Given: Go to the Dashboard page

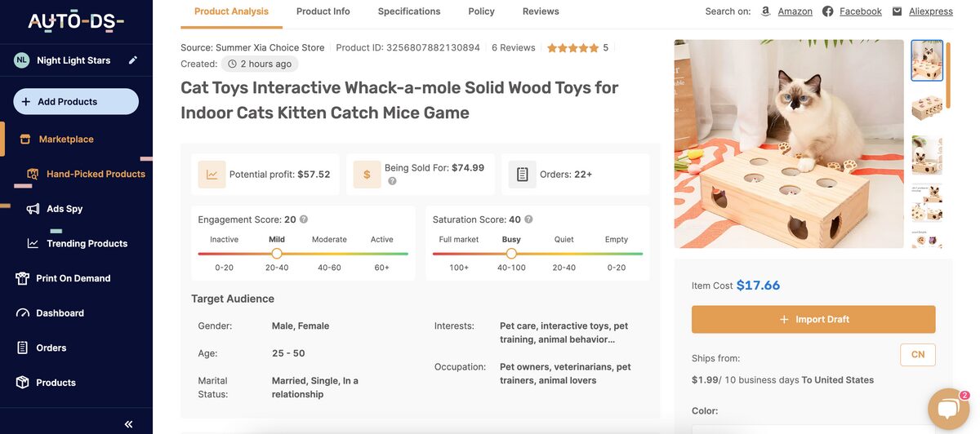Looking at the screenshot, I should coord(60,313).
